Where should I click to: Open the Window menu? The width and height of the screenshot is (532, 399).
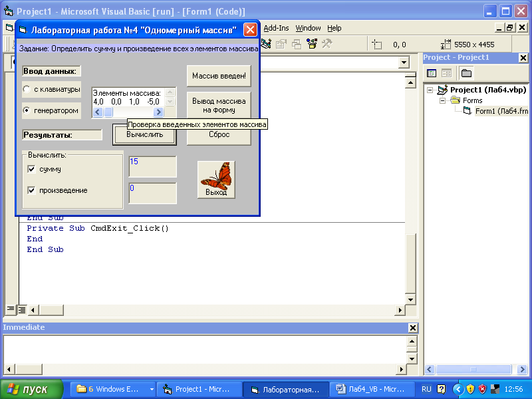click(308, 28)
